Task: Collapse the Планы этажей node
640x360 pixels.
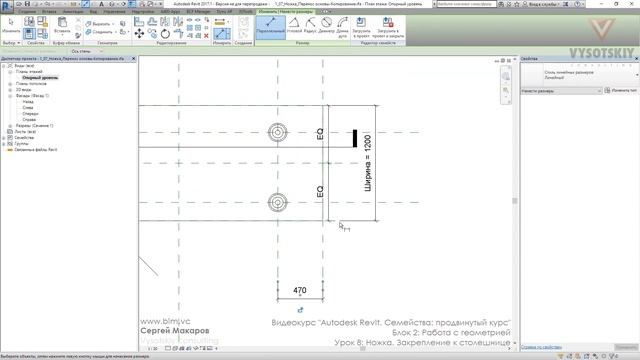Action: click(x=10, y=71)
